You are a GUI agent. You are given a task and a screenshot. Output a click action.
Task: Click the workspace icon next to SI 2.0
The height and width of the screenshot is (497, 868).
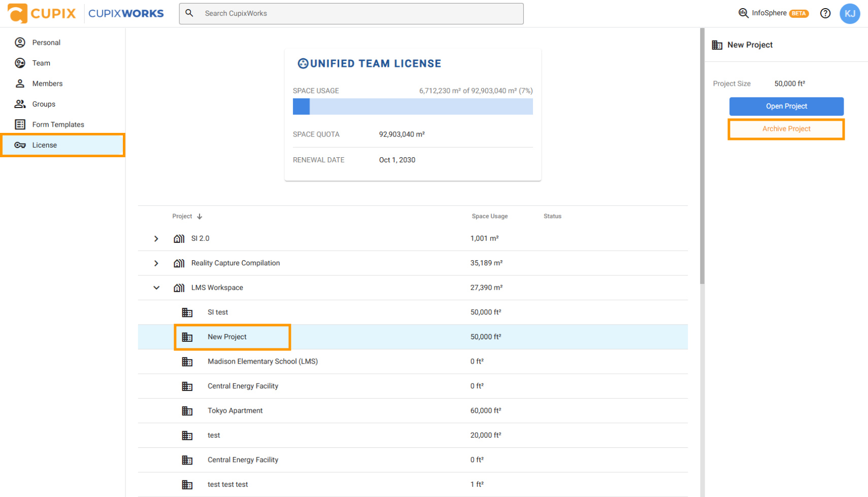point(179,238)
